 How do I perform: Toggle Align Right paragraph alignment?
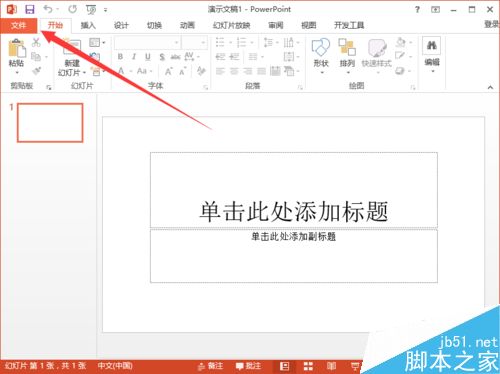(248, 71)
